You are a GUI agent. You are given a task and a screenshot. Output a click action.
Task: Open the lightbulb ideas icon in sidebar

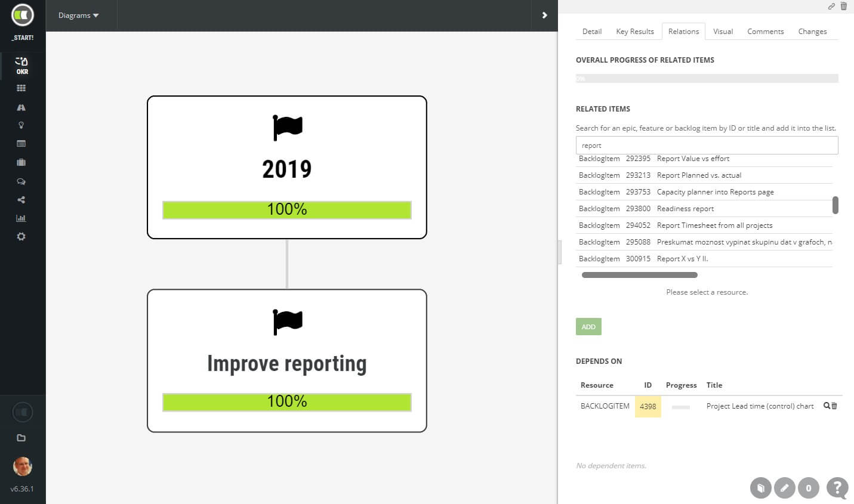click(21, 125)
